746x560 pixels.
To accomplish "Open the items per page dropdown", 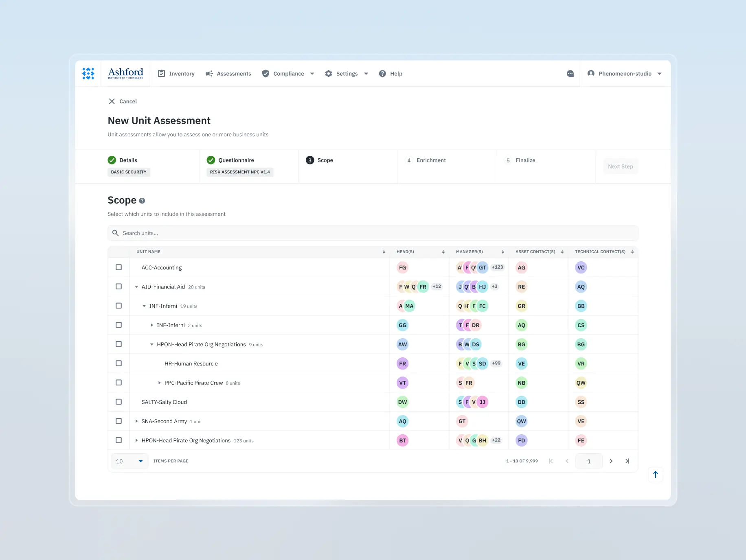I will pyautogui.click(x=129, y=461).
